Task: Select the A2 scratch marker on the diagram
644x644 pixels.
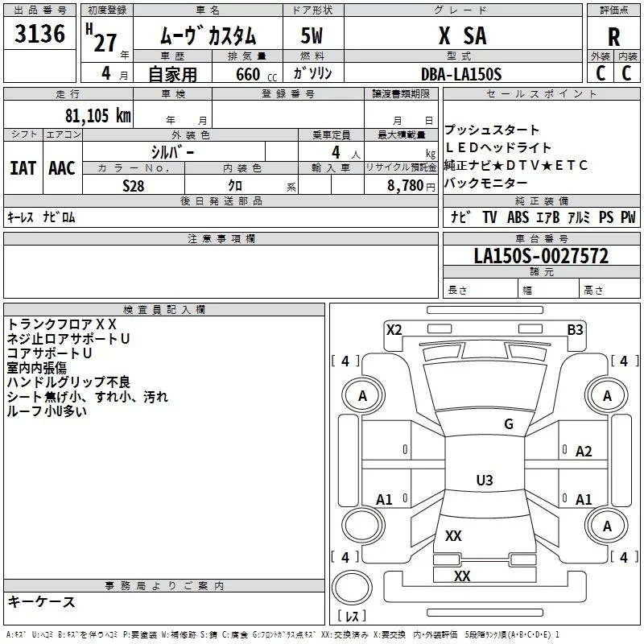Action: point(584,452)
